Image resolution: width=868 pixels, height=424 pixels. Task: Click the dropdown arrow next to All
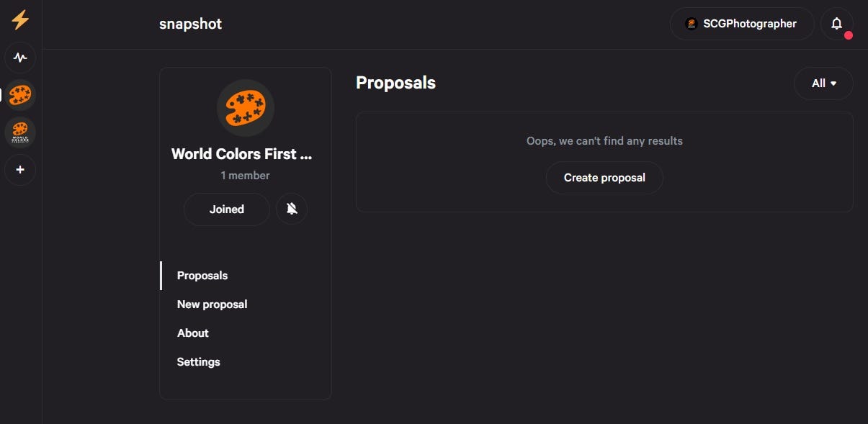point(833,84)
